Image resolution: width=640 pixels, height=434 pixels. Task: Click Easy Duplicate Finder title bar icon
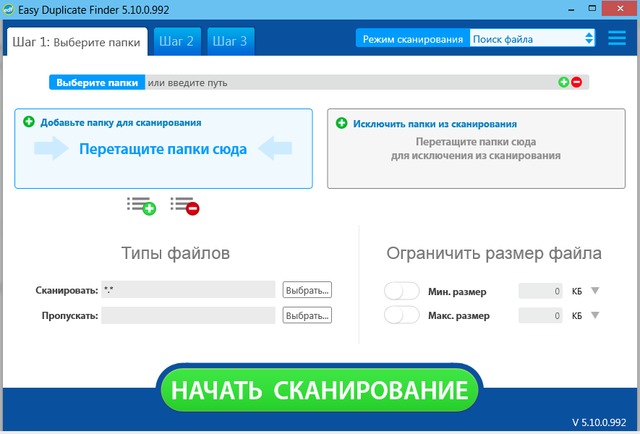[10, 10]
